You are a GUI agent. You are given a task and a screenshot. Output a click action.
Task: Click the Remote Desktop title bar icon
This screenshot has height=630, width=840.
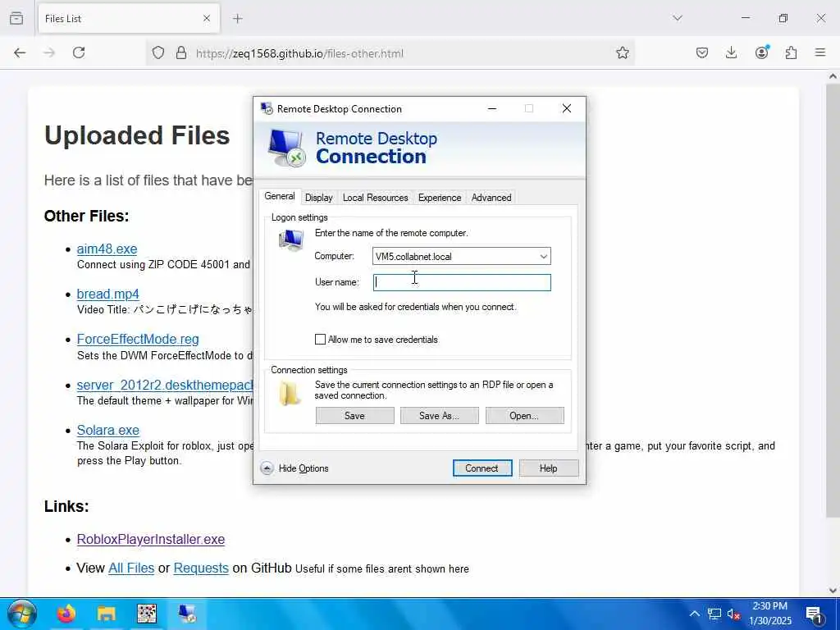point(267,109)
